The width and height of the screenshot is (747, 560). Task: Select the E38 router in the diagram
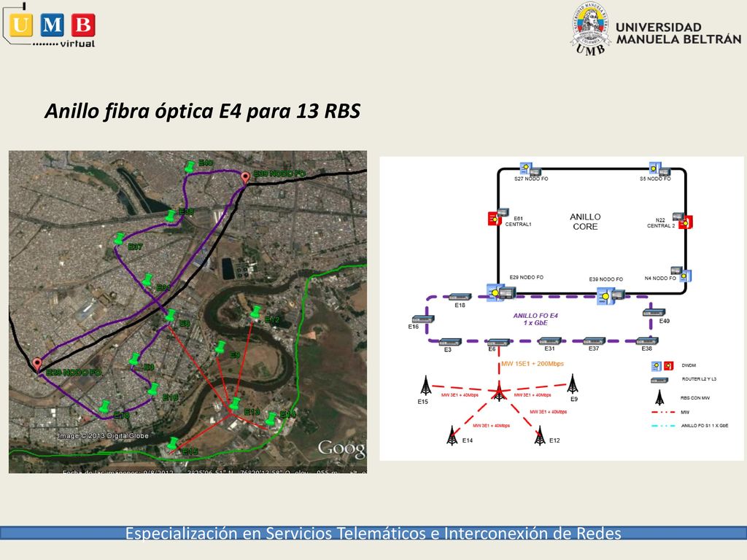point(647,341)
